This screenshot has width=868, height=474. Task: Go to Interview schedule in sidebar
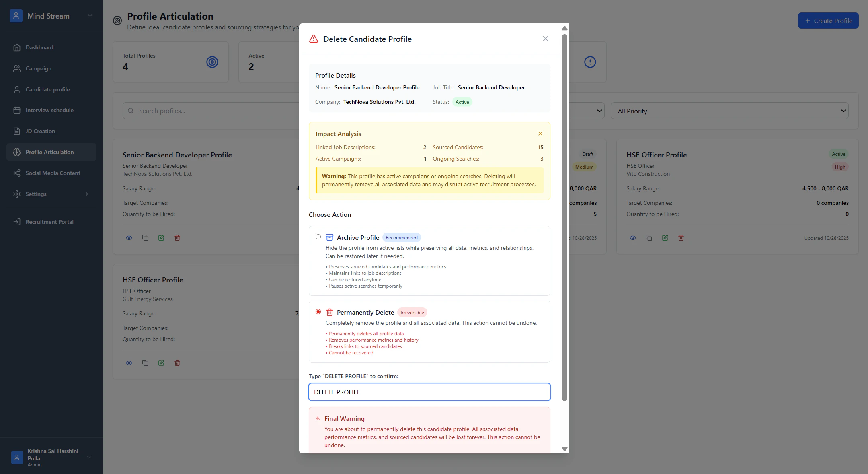coord(49,110)
